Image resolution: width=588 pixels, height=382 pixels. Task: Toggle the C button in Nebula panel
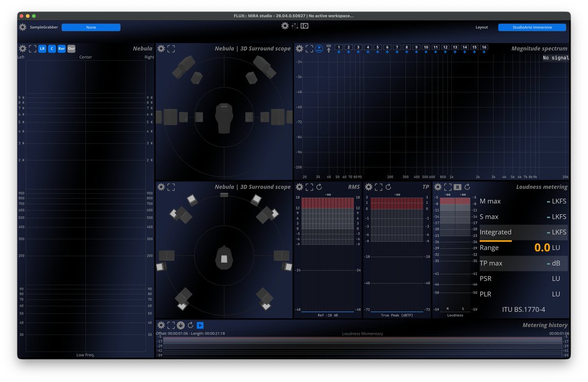[52, 49]
